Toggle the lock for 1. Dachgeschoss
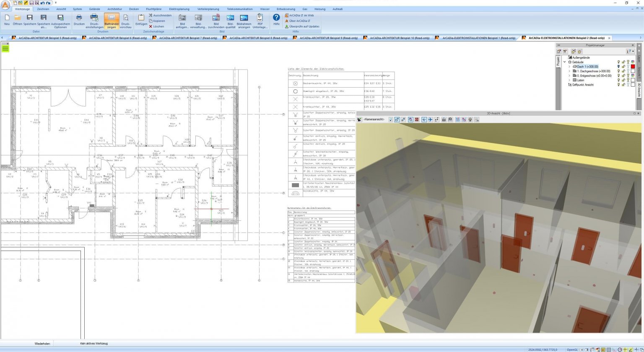 [623, 71]
